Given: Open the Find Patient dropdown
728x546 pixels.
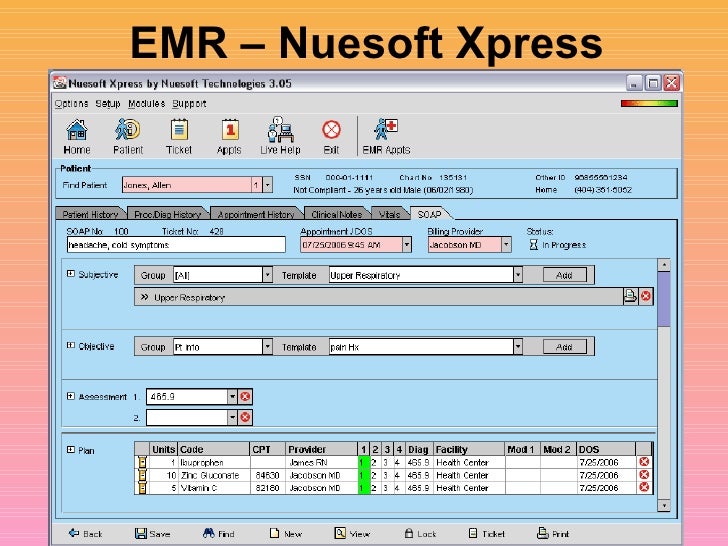Looking at the screenshot, I should 267,185.
